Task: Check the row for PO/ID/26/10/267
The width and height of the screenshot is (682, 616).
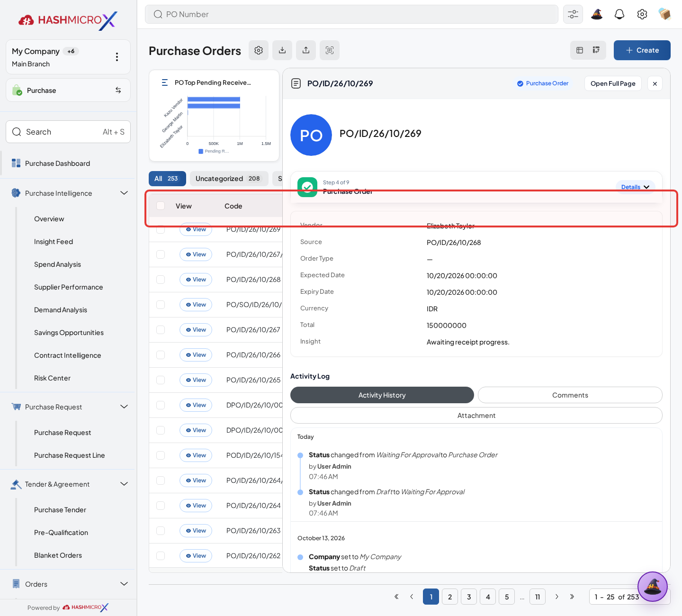Action: pyautogui.click(x=161, y=330)
